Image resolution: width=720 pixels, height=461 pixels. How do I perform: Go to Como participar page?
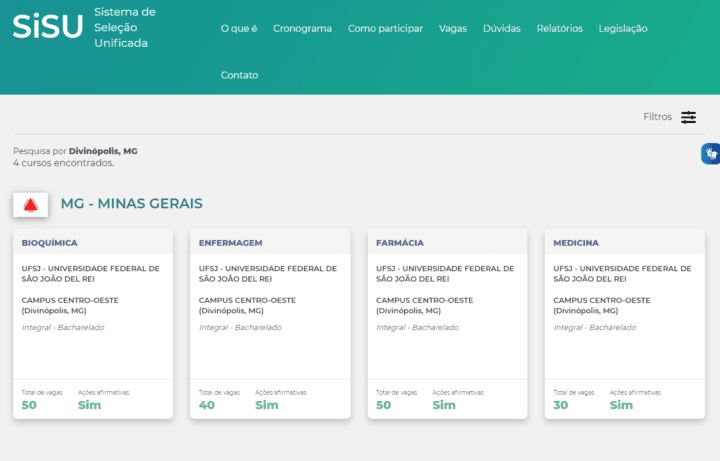pos(385,28)
